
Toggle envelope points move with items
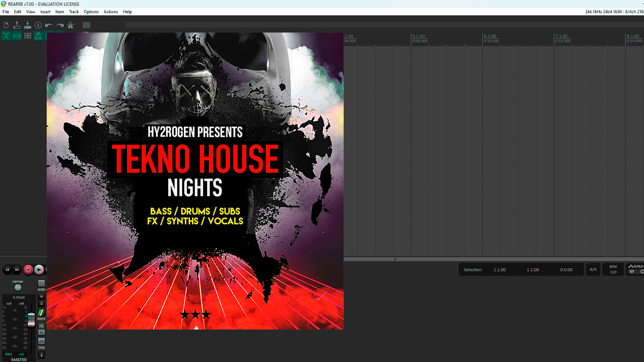click(x=38, y=36)
